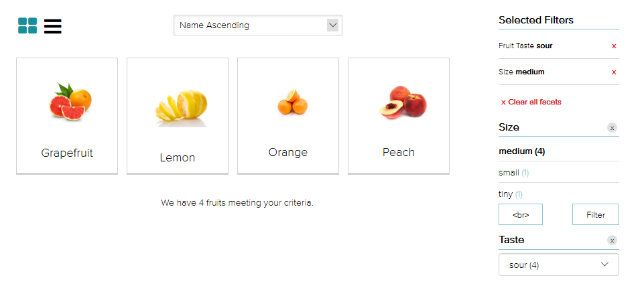Switch to grid view layout icon
Viewport: 644px width, 288px height.
[27, 25]
